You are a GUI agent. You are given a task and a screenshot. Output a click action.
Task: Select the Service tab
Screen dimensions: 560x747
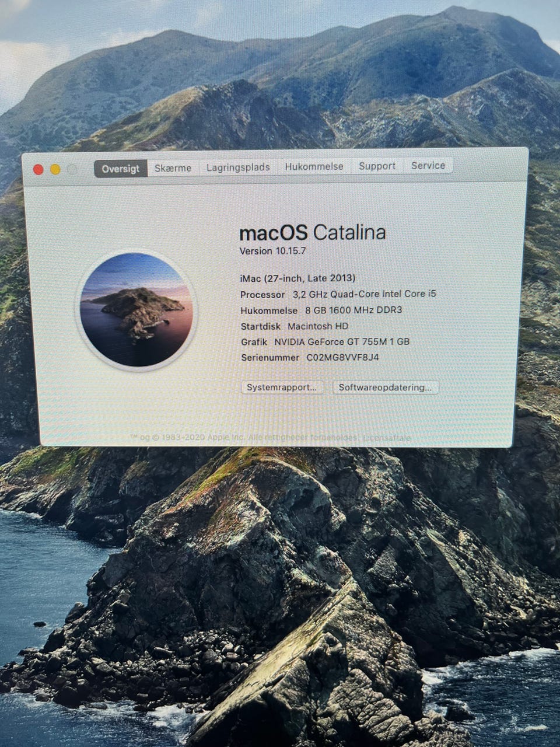pyautogui.click(x=428, y=166)
